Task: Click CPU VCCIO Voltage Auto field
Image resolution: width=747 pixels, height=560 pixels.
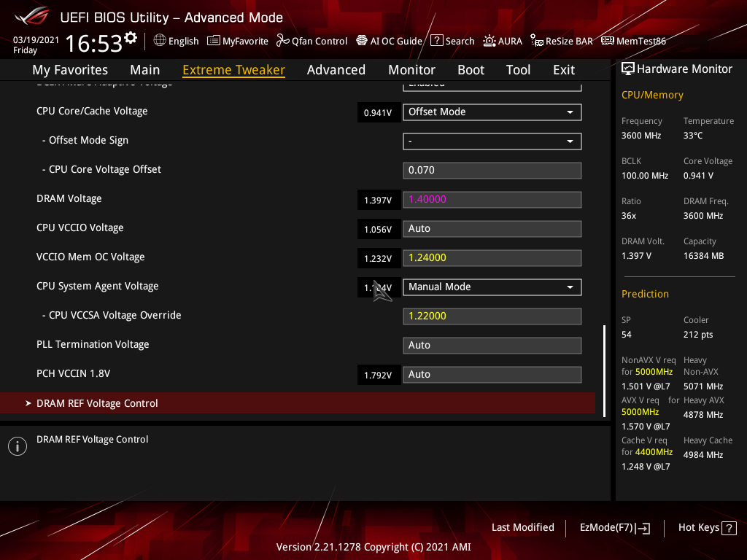Action: (x=492, y=228)
